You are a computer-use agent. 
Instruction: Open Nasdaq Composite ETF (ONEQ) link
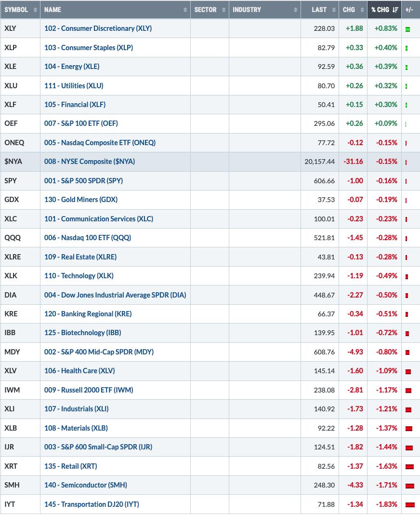100,143
